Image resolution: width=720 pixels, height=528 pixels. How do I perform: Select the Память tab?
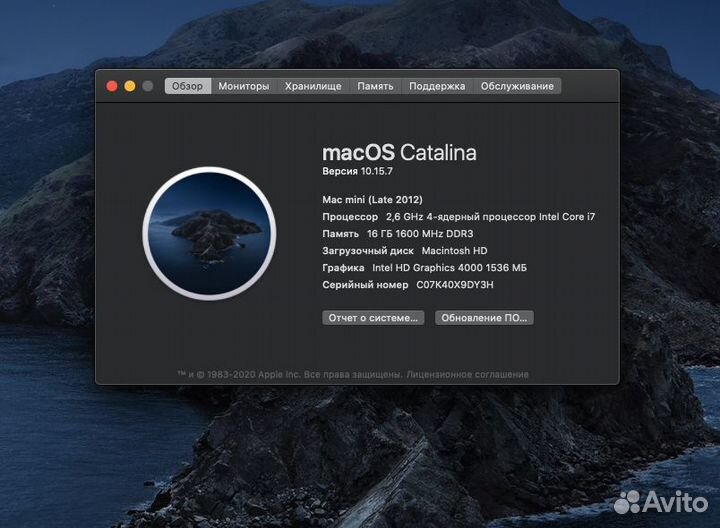point(375,86)
